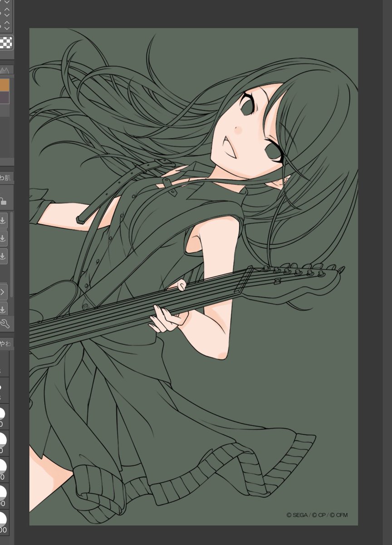The width and height of the screenshot is (392, 545).
Task: Click the vertical scrollbar beside the download icons
Action: 11,254
